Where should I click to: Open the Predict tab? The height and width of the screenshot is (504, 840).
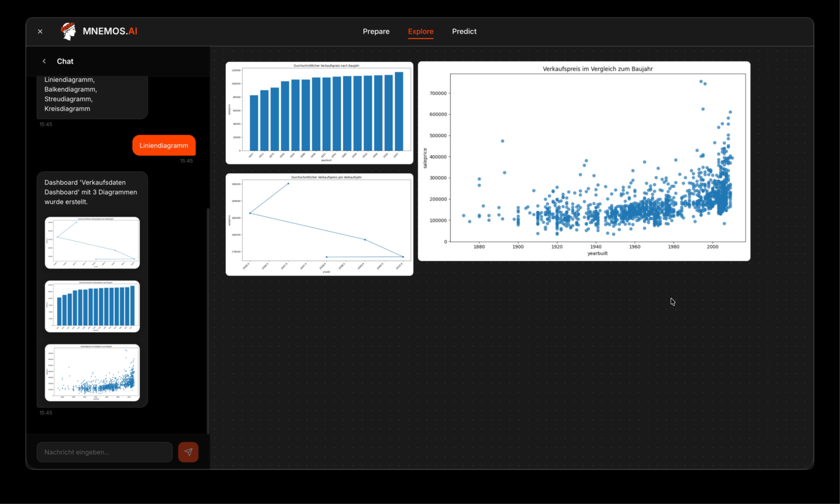[464, 31]
